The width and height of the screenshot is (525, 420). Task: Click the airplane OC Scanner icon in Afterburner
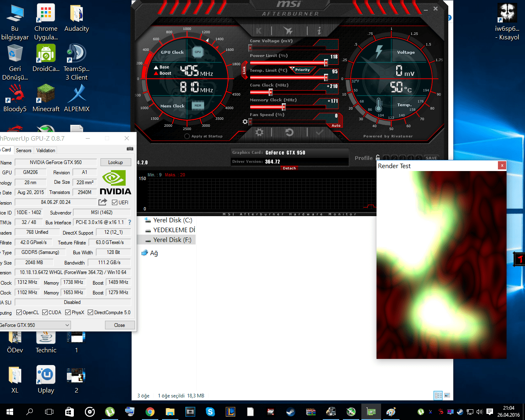(288, 30)
